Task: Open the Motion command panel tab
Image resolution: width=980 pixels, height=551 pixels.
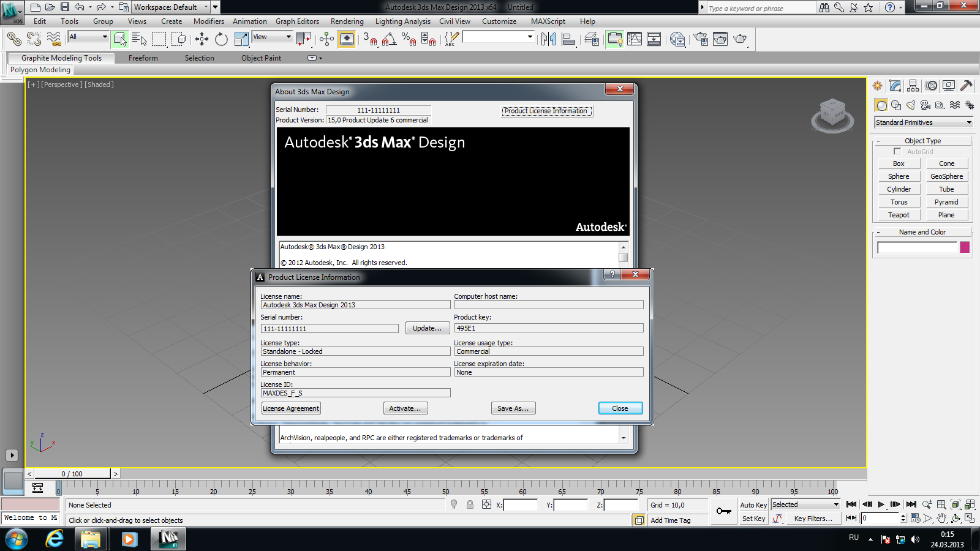Action: click(x=931, y=86)
